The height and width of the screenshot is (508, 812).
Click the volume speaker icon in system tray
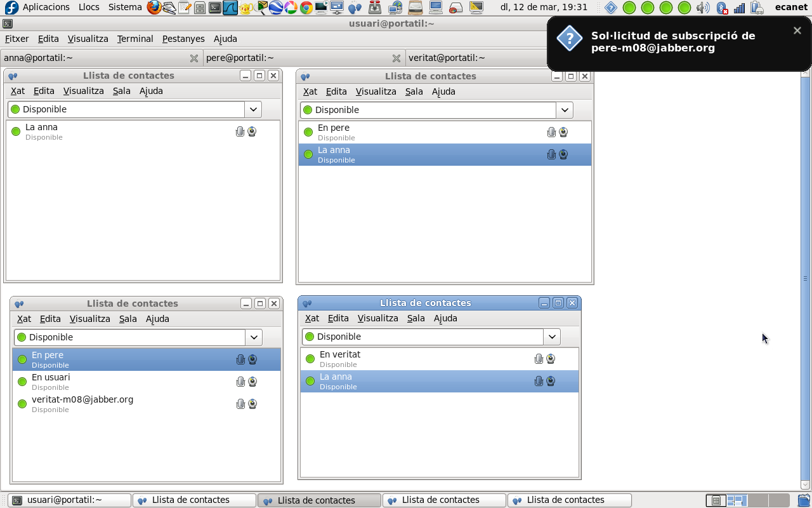[702, 8]
